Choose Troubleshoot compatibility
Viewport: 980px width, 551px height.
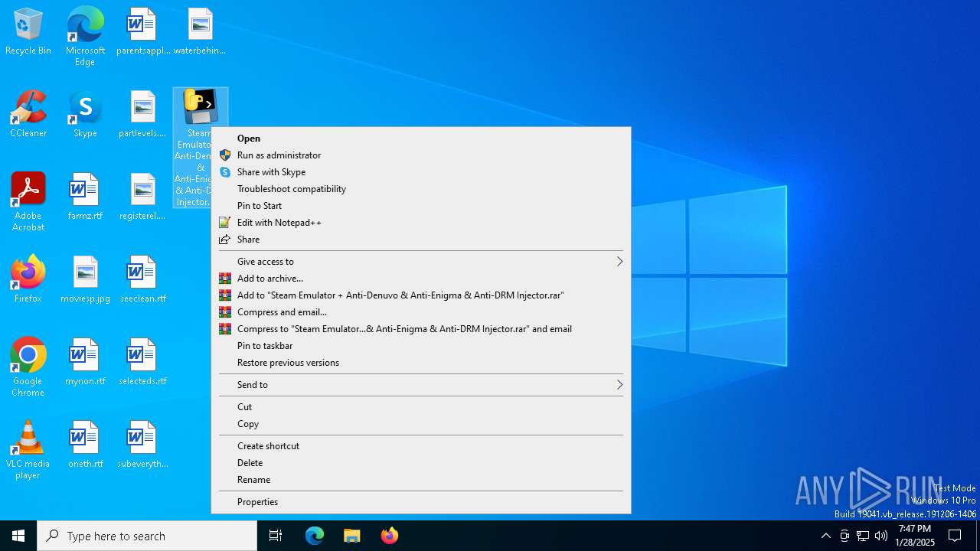click(x=421, y=189)
